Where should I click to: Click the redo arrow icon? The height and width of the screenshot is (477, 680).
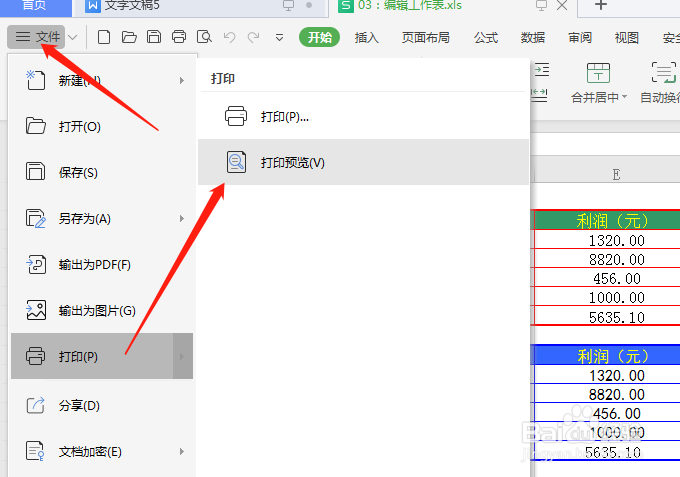coord(253,38)
